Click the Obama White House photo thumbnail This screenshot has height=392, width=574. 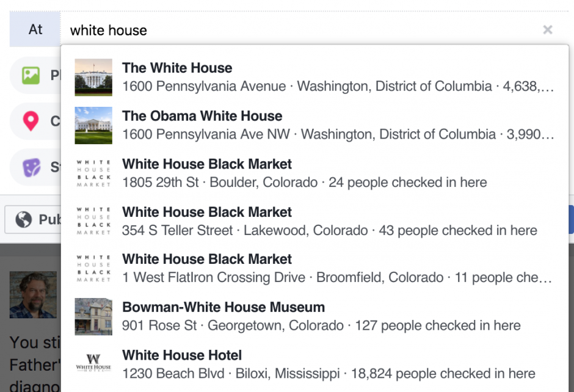(x=93, y=124)
